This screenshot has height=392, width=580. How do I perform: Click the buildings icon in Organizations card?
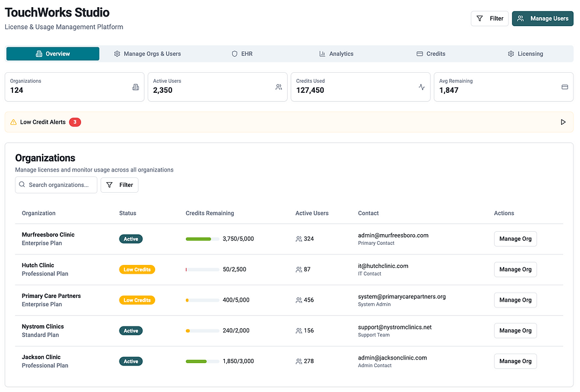tap(136, 87)
